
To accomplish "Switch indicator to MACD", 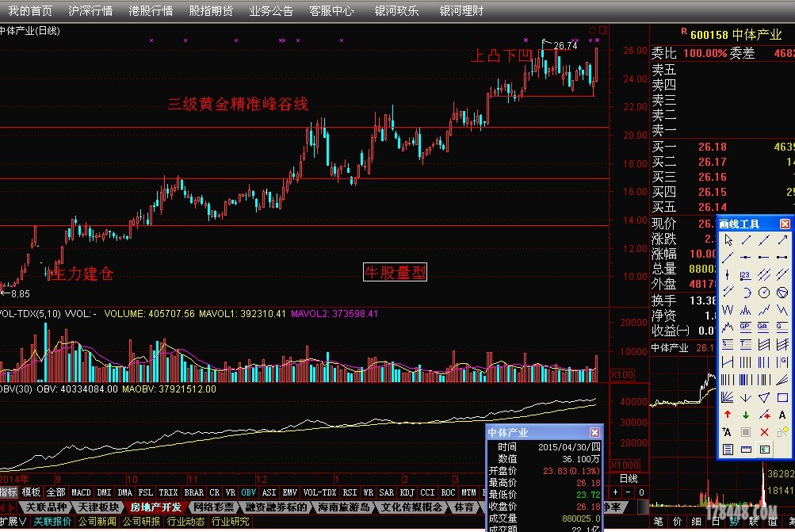I will [x=81, y=492].
